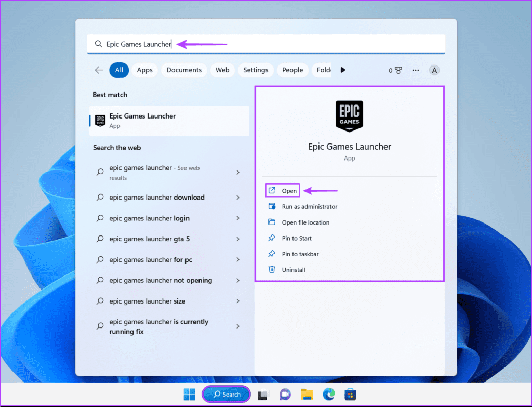This screenshot has height=407, width=532.
Task: Switch to the Documents filter tab
Action: [184, 70]
